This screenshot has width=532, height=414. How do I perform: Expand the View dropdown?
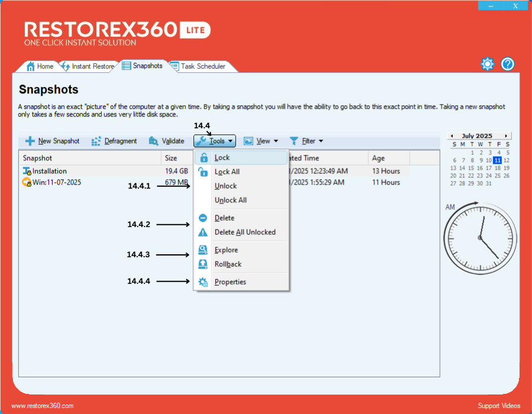[x=261, y=141]
